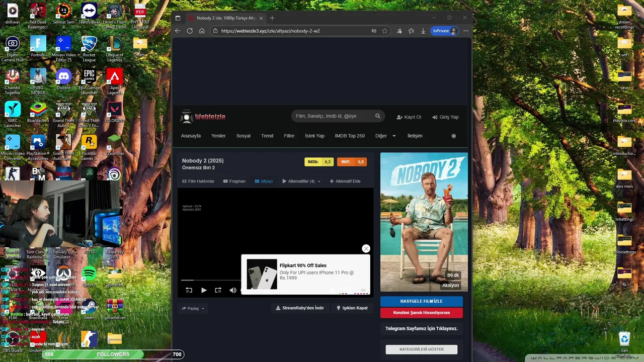Select TLauncher desktop icon
This screenshot has height=362, width=644.
[x=115, y=145]
